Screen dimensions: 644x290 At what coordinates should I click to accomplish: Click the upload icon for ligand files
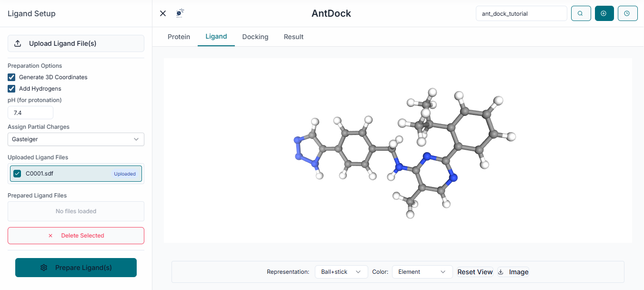18,43
